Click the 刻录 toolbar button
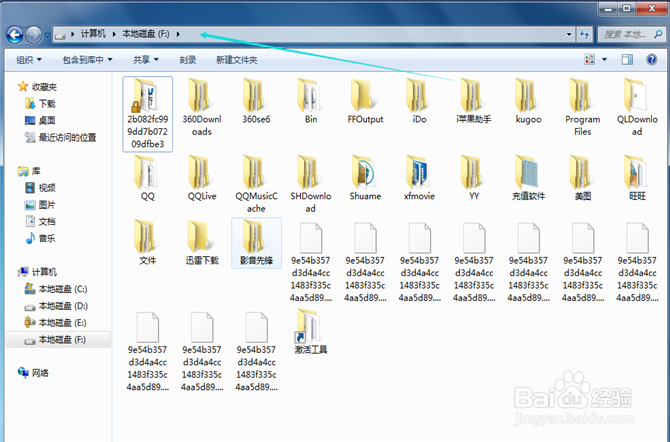Viewport: 670px width, 442px height. pos(188,60)
